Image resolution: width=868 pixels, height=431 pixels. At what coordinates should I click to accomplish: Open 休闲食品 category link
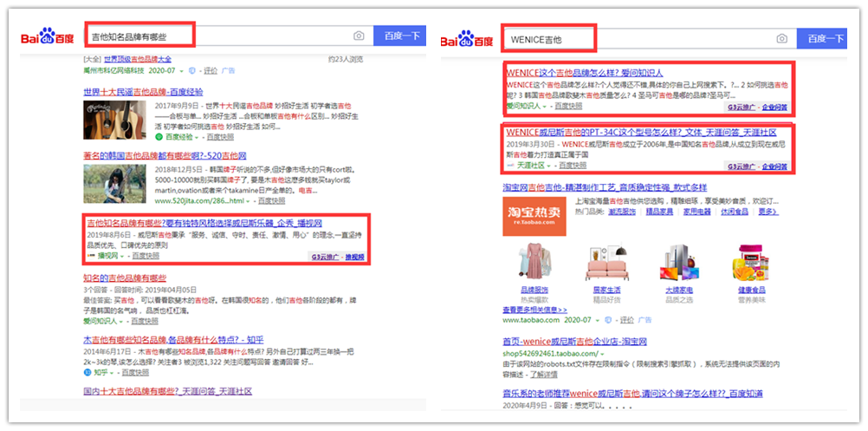(x=734, y=212)
